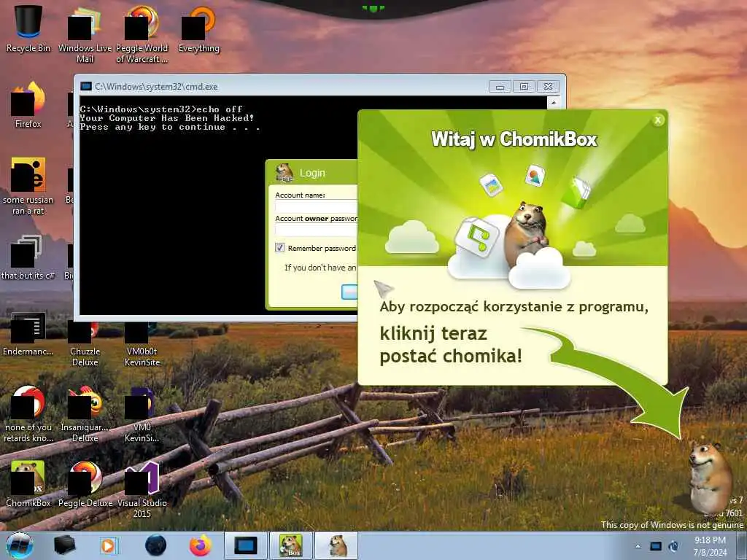The image size is (747, 560).
Task: Click the hamster icon in Login title
Action: [285, 172]
